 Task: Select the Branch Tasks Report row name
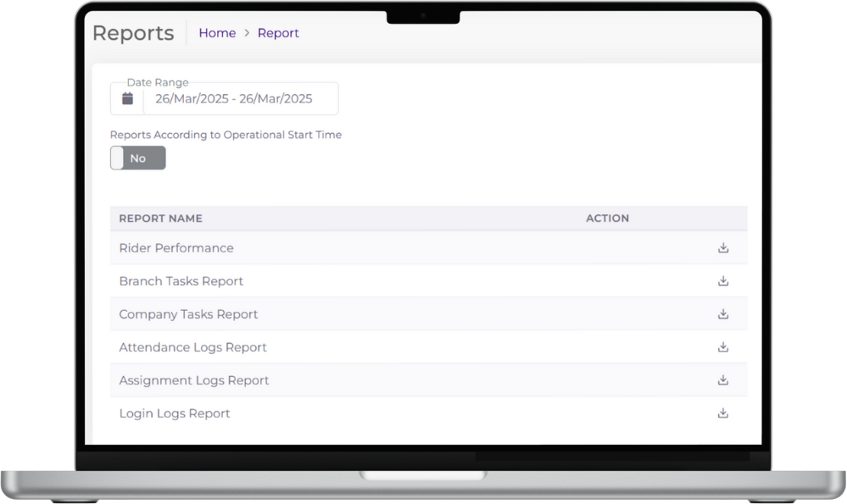click(181, 281)
